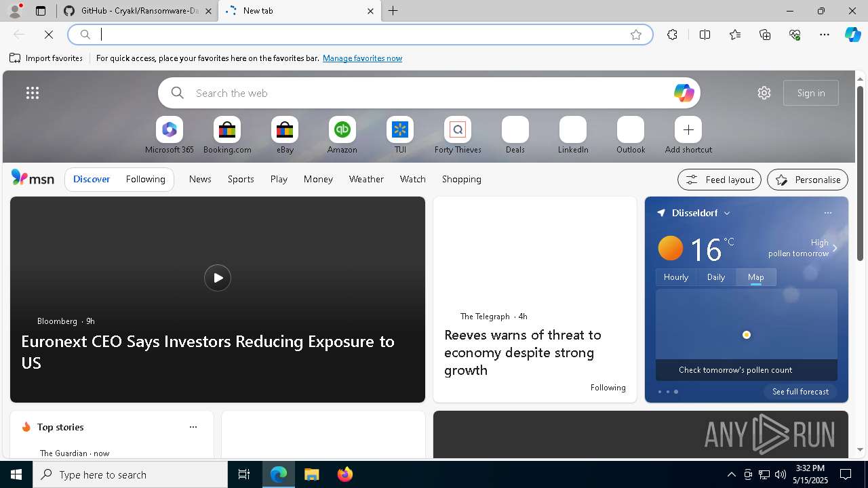This screenshot has width=868, height=488.
Task: Open the taskbar volume control
Action: click(780, 474)
